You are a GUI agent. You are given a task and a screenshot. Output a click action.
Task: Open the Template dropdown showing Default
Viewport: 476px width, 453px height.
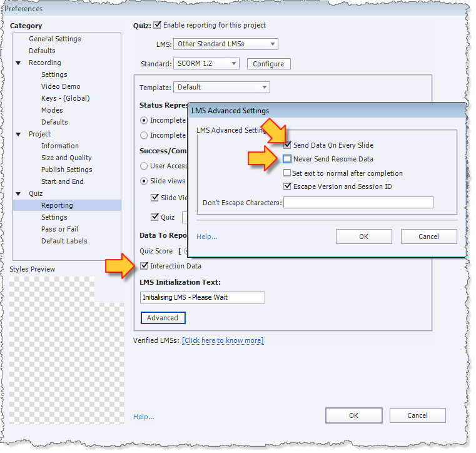click(x=221, y=87)
